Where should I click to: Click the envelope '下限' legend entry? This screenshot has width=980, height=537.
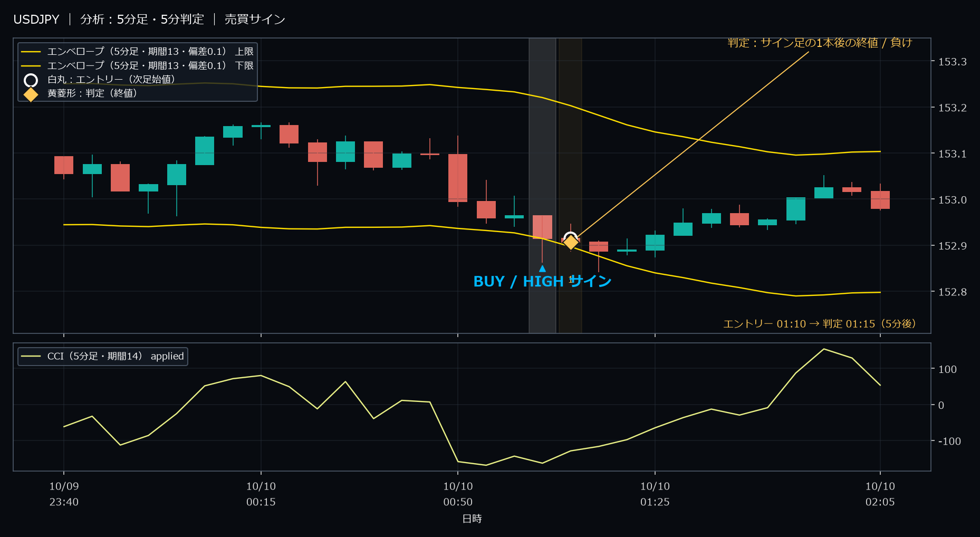[138, 66]
